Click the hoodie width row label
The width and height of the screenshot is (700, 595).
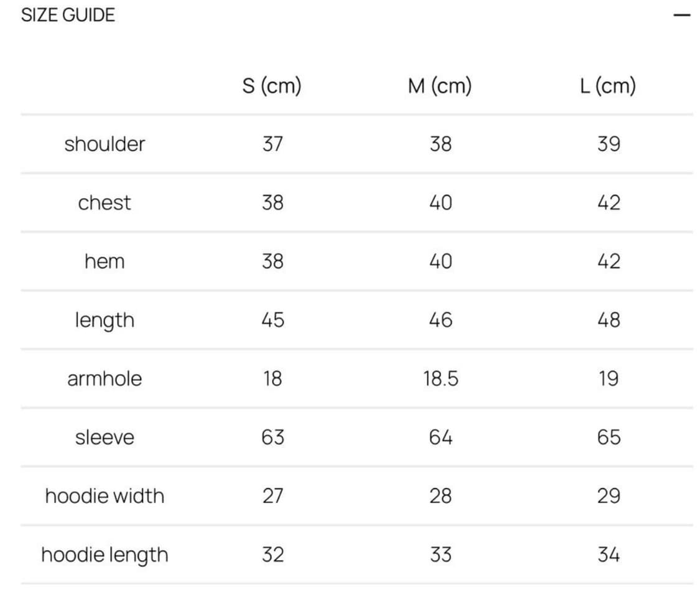(x=105, y=496)
